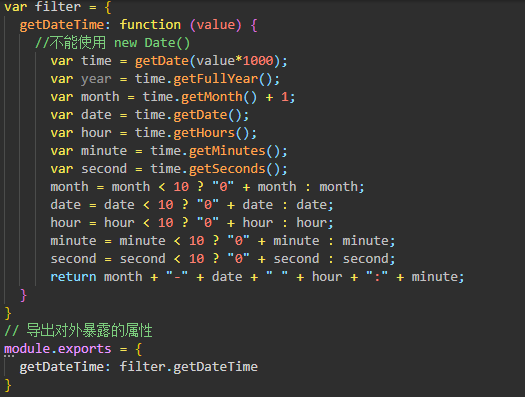This screenshot has width=525, height=397.
Task: Click 'time' in the 'var time' declaration
Action: point(96,61)
